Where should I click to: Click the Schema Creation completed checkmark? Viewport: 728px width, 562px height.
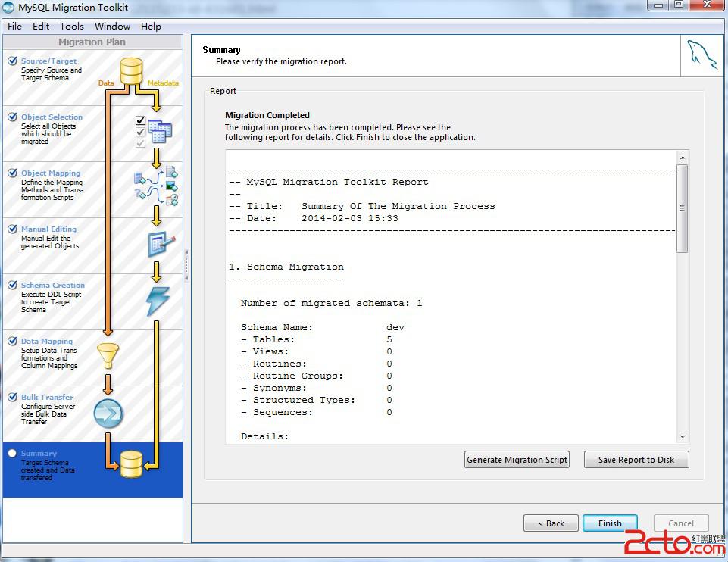click(13, 285)
